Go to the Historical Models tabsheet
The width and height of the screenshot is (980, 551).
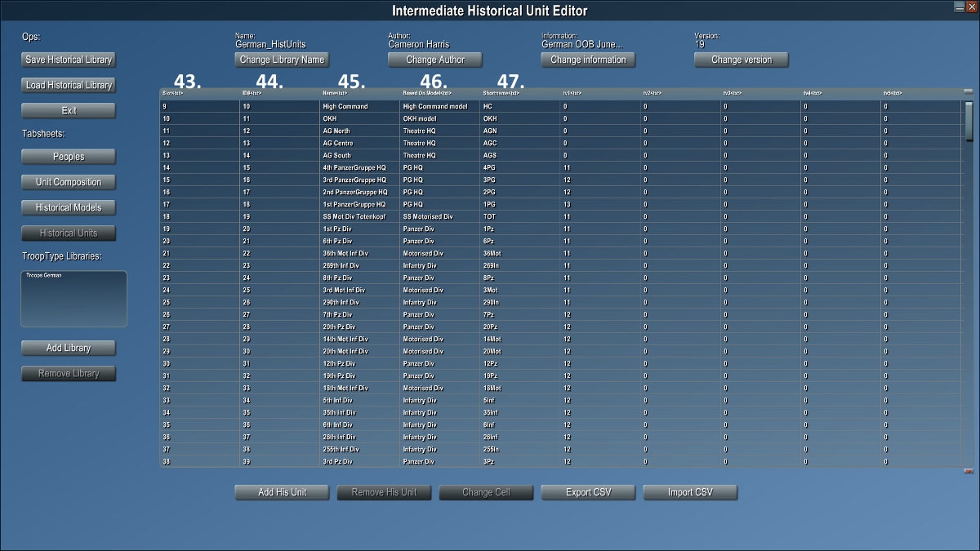[69, 207]
